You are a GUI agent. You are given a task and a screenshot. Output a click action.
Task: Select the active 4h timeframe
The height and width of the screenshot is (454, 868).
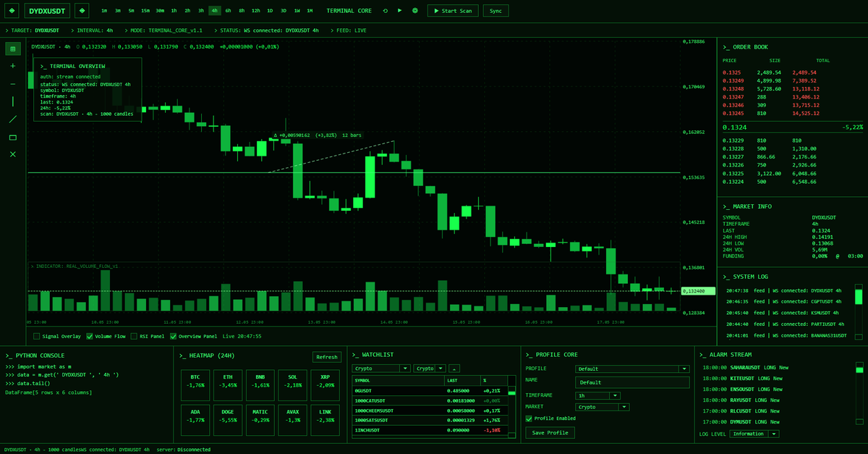[x=215, y=11]
